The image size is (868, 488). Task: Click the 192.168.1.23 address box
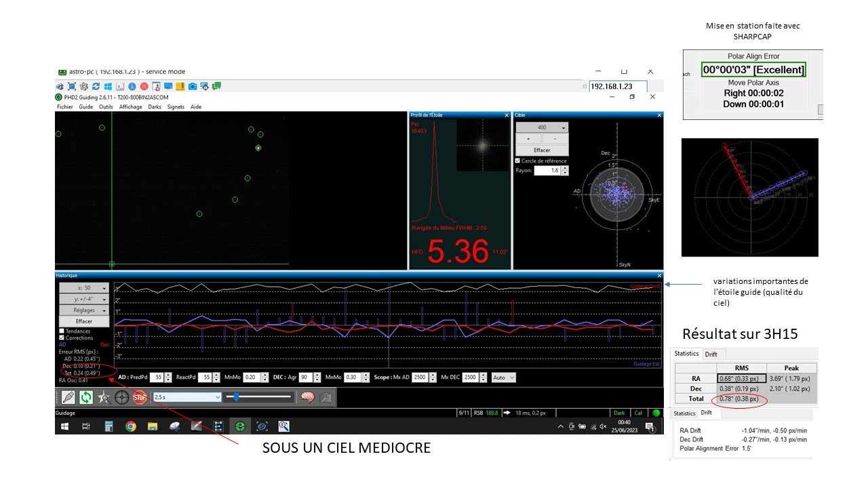tap(618, 87)
